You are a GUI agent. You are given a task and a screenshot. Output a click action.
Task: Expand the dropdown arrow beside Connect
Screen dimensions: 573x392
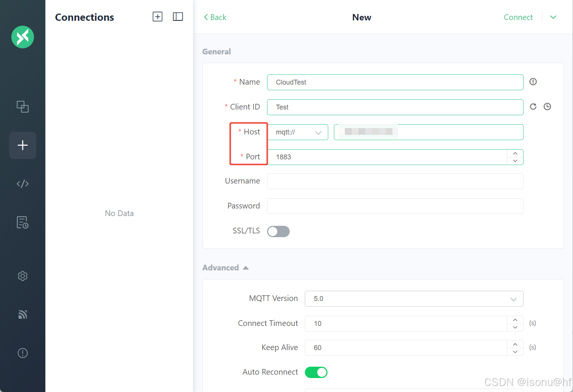pyautogui.click(x=553, y=17)
